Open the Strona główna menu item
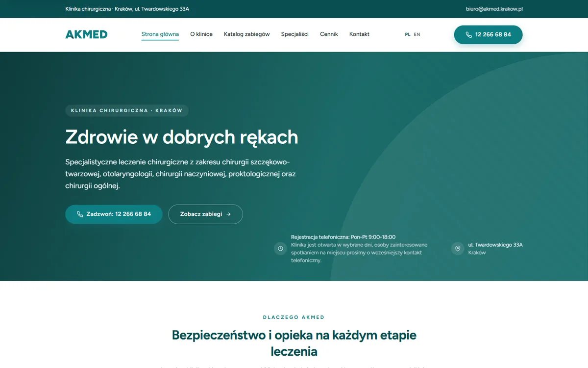Image resolution: width=588 pixels, height=368 pixels. click(x=160, y=34)
